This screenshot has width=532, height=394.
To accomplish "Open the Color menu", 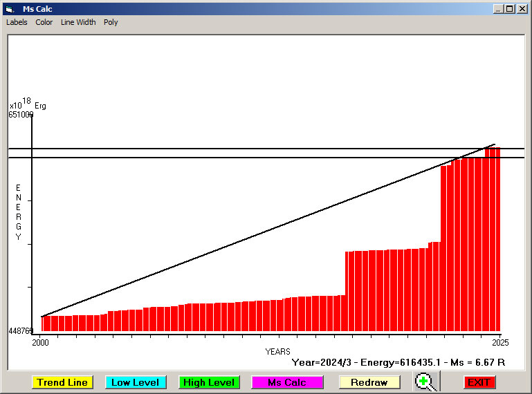I will [44, 22].
